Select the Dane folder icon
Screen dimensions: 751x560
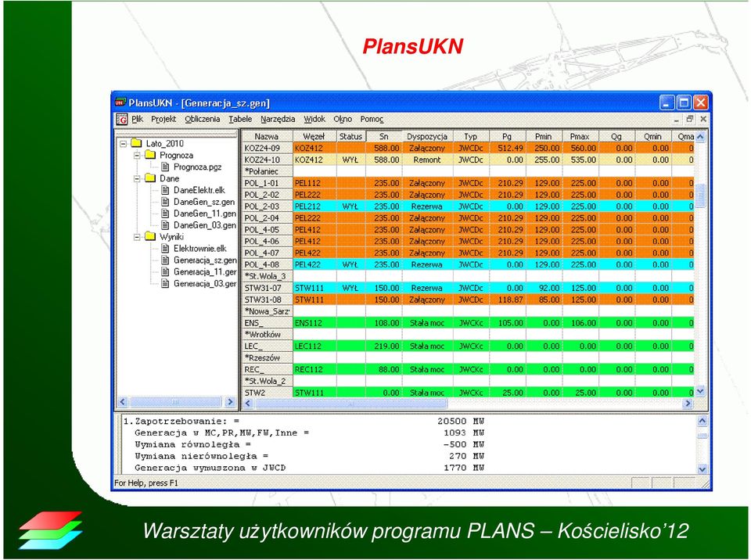[x=150, y=178]
